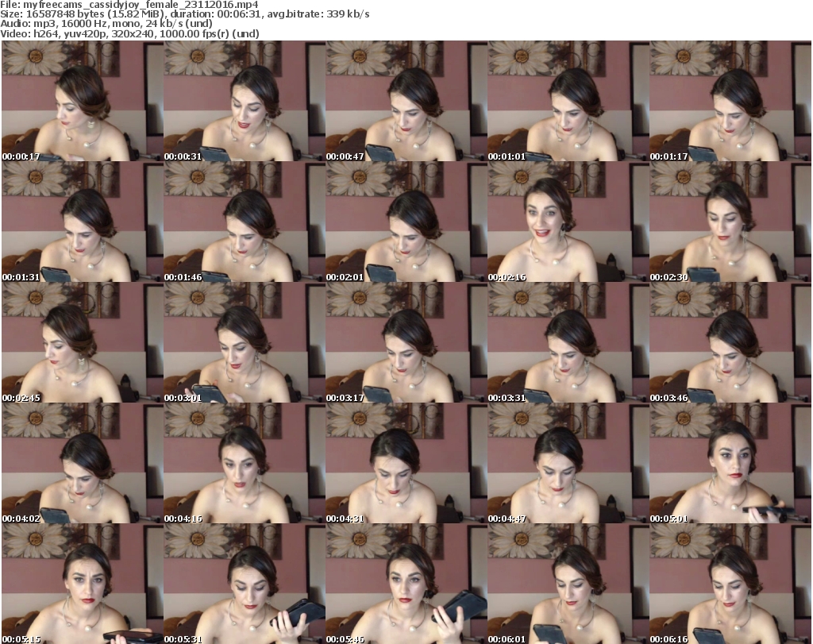Image resolution: width=813 pixels, height=644 pixels.
Task: Choose the frame marked 00:04:02
Action: (83, 463)
